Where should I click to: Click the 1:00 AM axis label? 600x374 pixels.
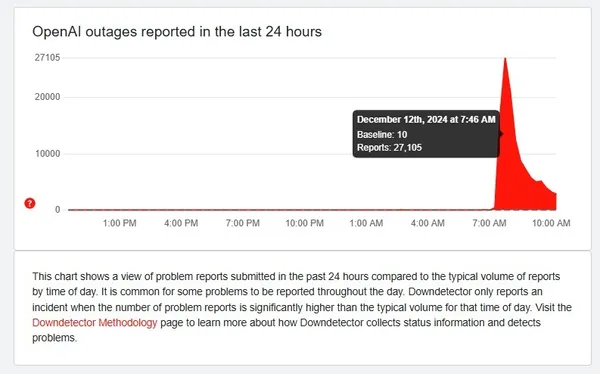coord(366,223)
